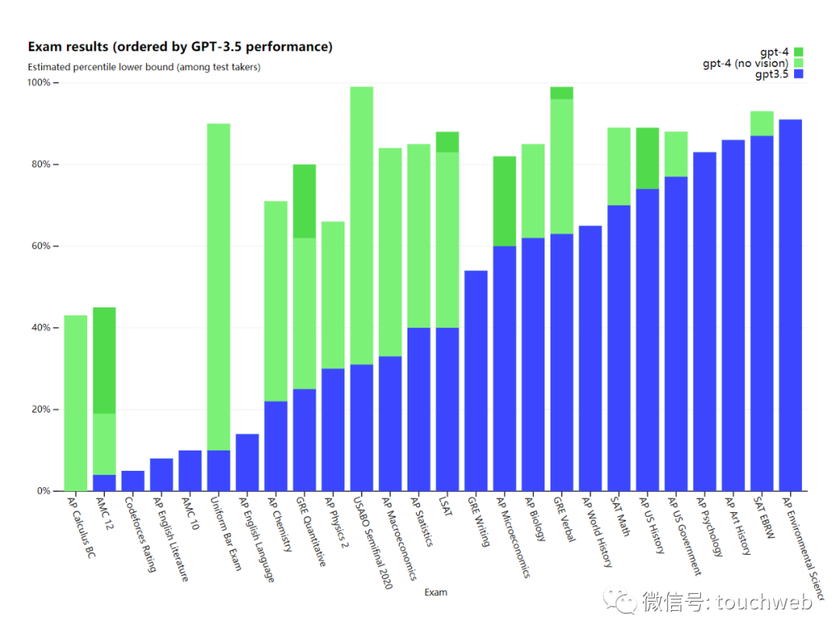Click the blue AMC 10 bar
The width and height of the screenshot is (840, 639).
191,471
